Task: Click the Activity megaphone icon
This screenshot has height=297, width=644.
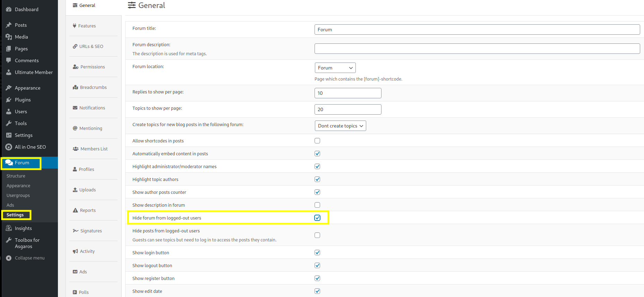Action: (x=75, y=251)
